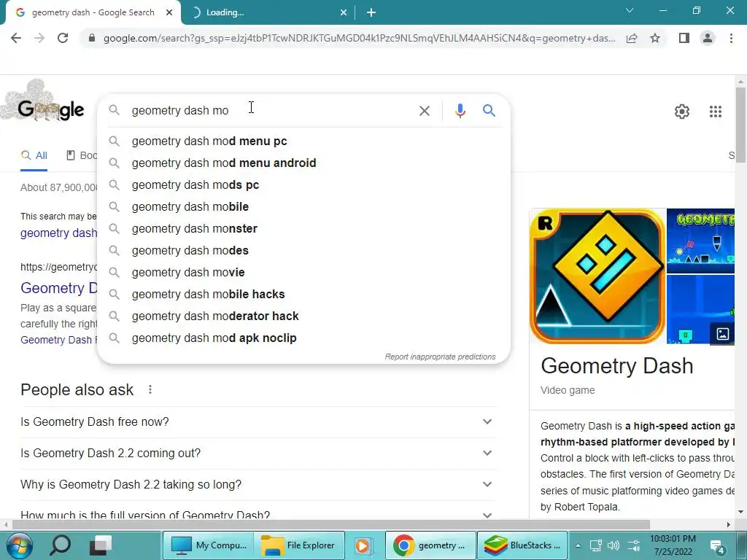Open taskbar search magnifier

tap(60, 545)
